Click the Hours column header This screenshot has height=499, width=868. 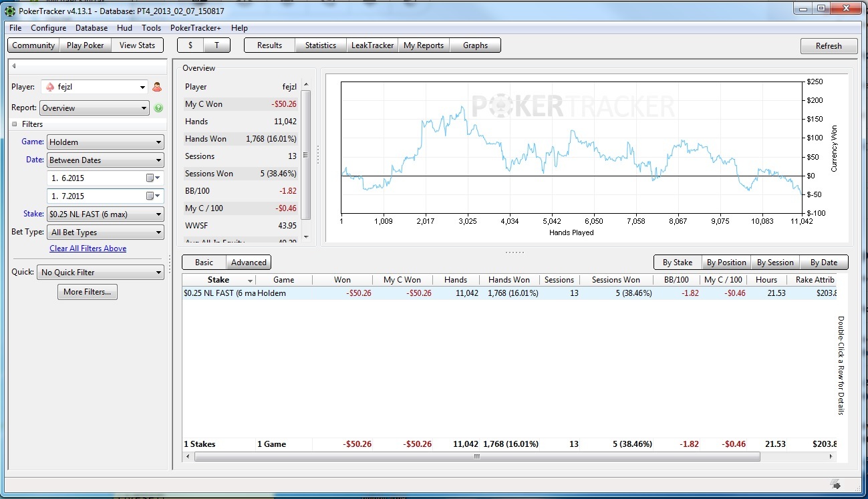pyautogui.click(x=766, y=280)
